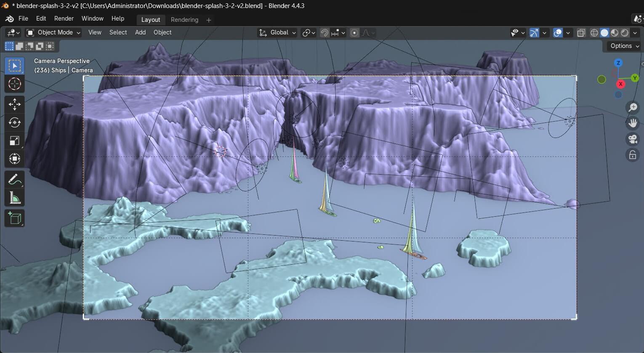Click the pan view hand icon
The width and height of the screenshot is (644, 353).
632,123
